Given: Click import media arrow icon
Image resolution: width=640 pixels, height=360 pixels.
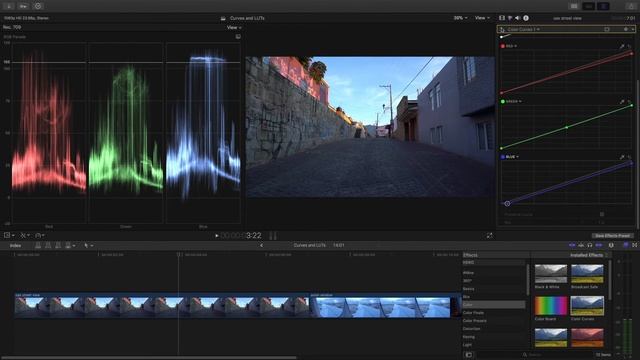Looking at the screenshot, I should 9,6.
